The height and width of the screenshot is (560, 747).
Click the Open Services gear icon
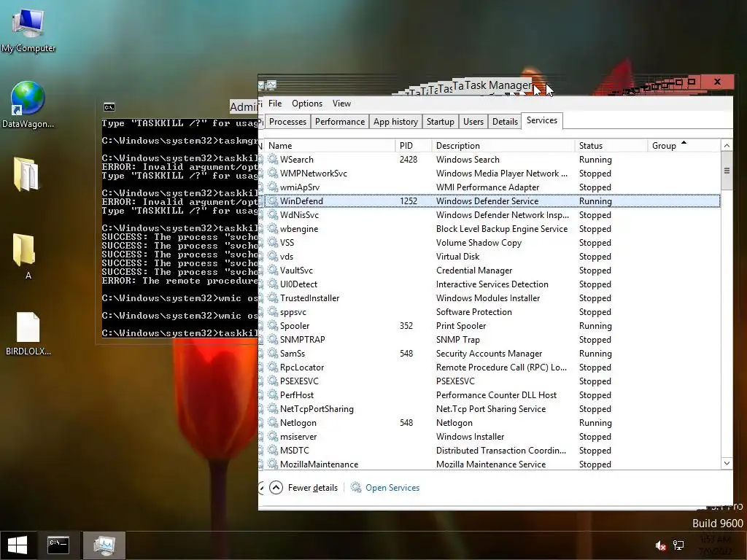[356, 487]
